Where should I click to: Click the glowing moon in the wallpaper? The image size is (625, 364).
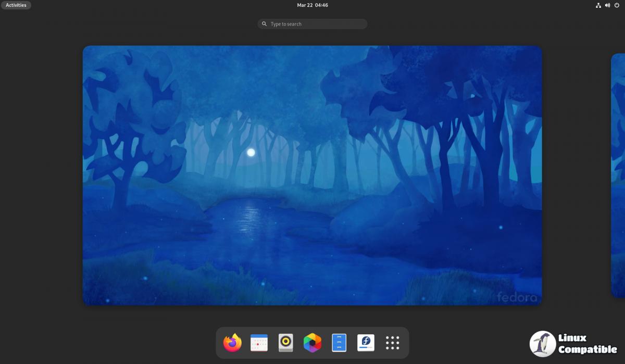pos(251,153)
